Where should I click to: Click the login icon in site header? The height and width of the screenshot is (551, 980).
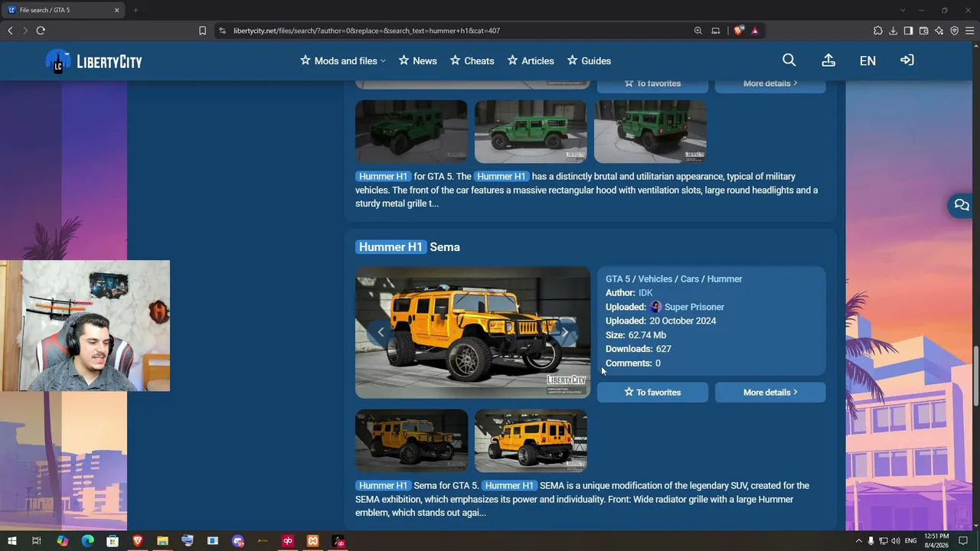[x=907, y=60]
